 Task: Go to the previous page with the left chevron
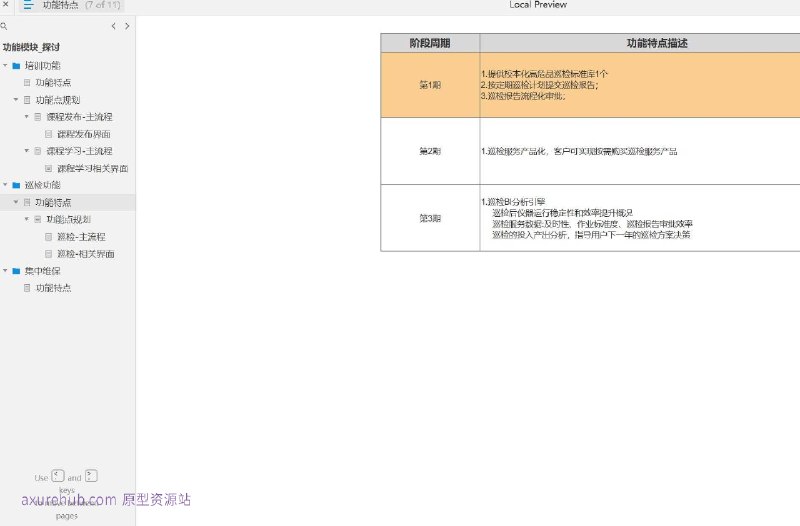[x=113, y=26]
